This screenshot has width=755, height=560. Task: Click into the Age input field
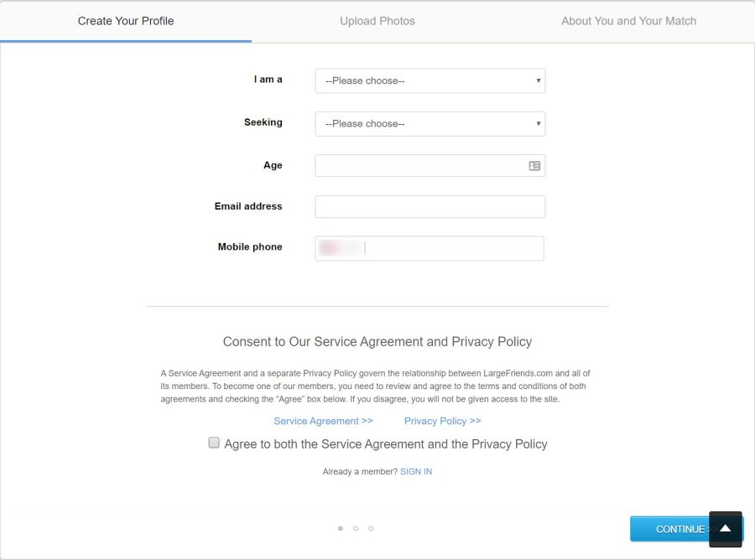[x=419, y=166]
